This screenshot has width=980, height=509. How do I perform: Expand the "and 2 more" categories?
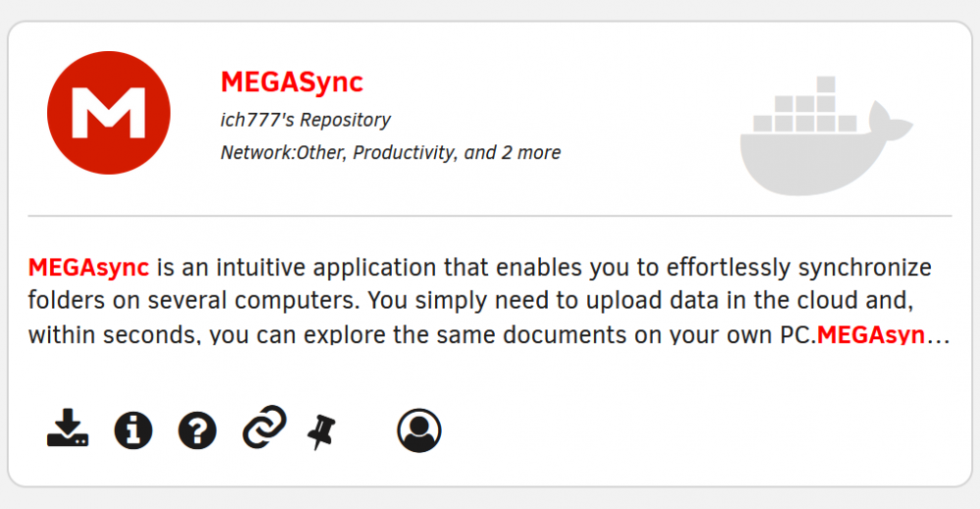[x=513, y=153]
